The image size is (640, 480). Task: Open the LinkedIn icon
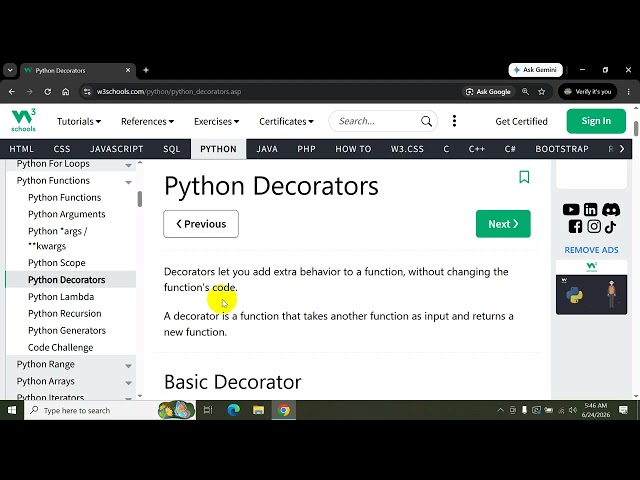click(x=590, y=210)
